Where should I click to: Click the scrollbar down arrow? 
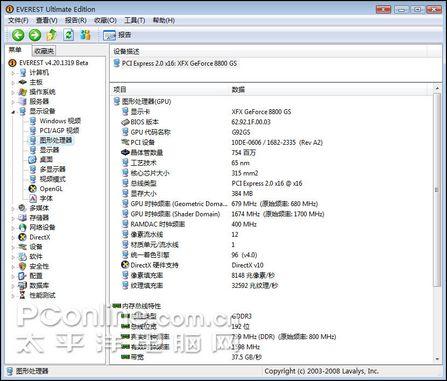(437, 359)
